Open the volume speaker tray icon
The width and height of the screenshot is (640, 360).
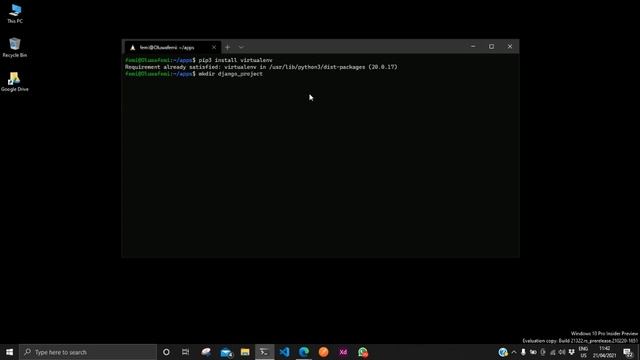pyautogui.click(x=562, y=352)
